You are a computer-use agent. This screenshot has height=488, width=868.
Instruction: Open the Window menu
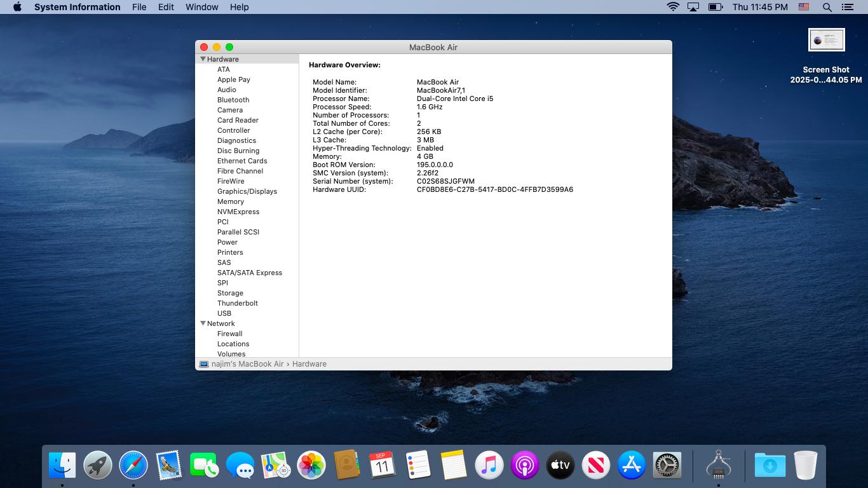pos(201,7)
